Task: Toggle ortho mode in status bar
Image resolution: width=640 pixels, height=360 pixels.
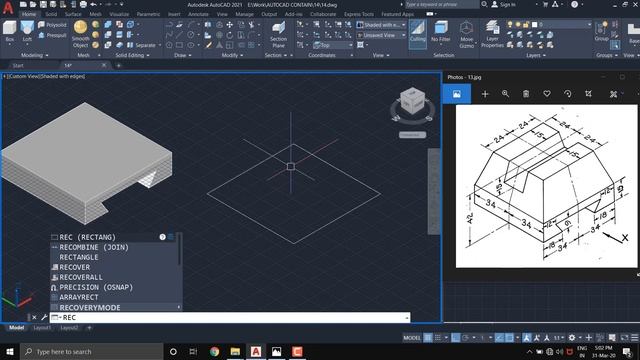Action: click(x=456, y=338)
